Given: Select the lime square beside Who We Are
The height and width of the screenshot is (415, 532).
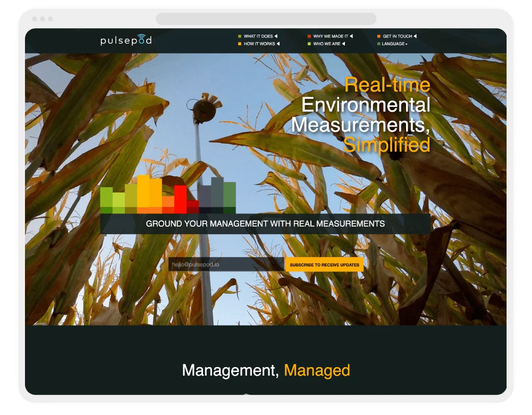Looking at the screenshot, I should 309,44.
